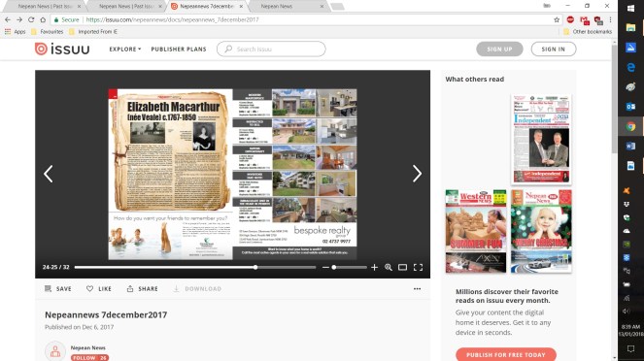The height and width of the screenshot is (361, 644).
Task: Click the magnifier zoom icon
Action: tap(389, 267)
